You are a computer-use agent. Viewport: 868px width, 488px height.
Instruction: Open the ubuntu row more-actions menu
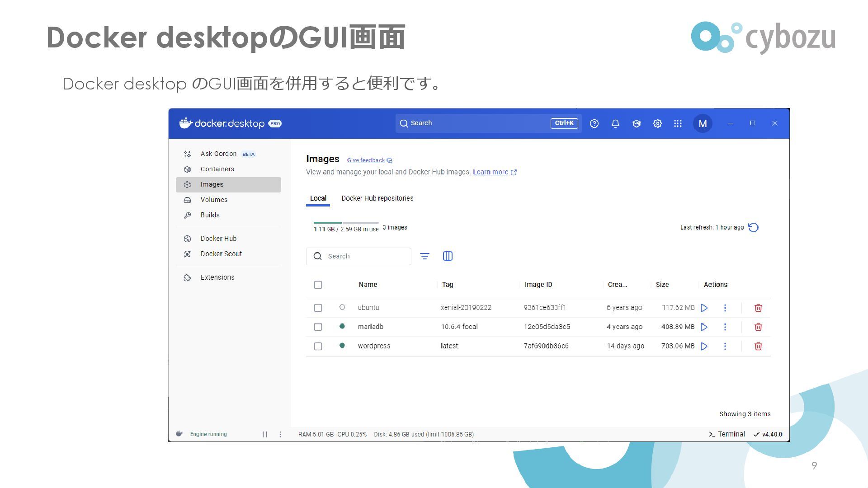coord(725,308)
